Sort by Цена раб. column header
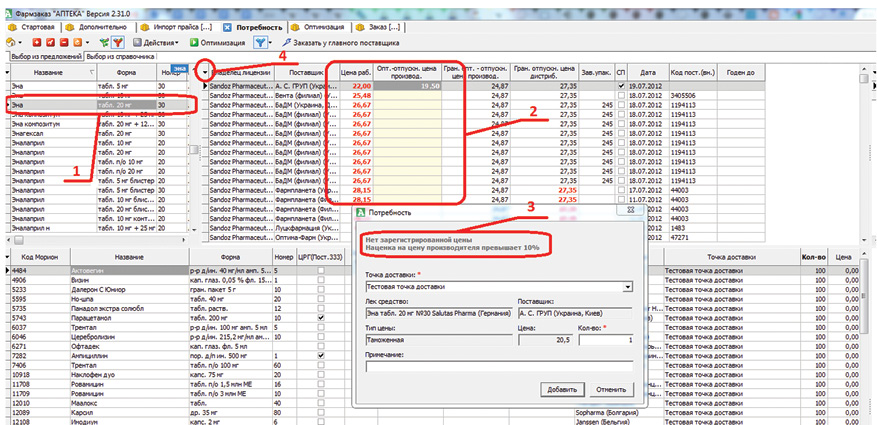The width and height of the screenshot is (877, 425). pyautogui.click(x=356, y=72)
